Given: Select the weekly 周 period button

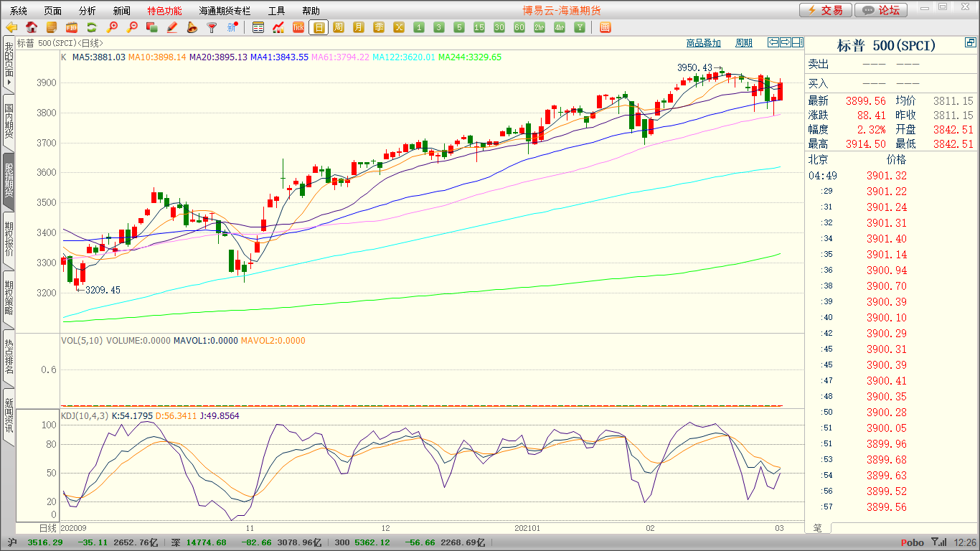Looking at the screenshot, I should (x=339, y=28).
